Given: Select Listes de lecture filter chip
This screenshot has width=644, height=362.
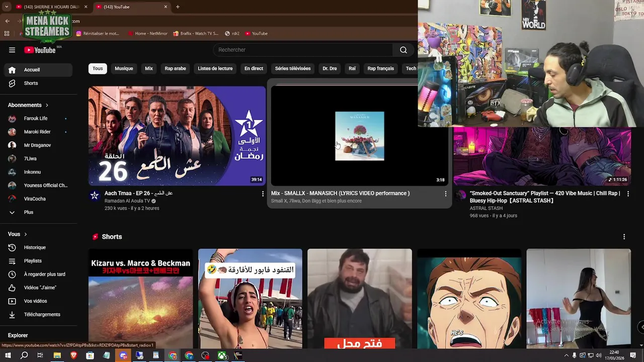Looking at the screenshot, I should click(215, 68).
